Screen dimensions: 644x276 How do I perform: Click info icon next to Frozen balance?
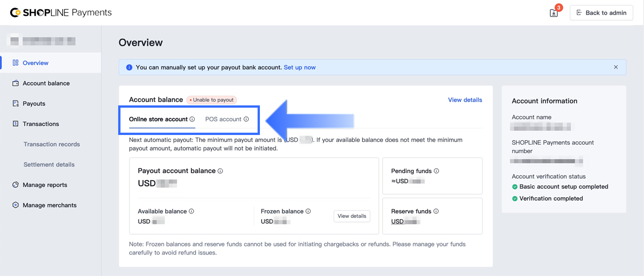point(308,211)
